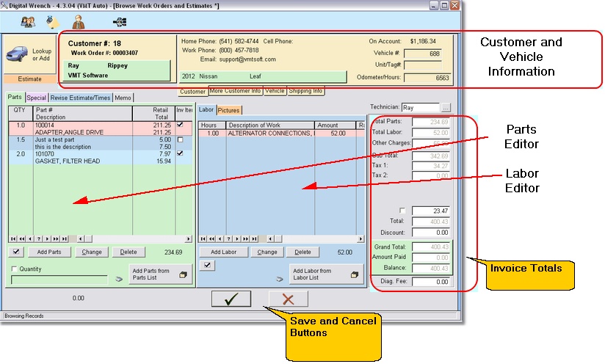Click the network connections toolbar icon
Image resolution: width=605 pixels, height=364 pixels.
(120, 22)
